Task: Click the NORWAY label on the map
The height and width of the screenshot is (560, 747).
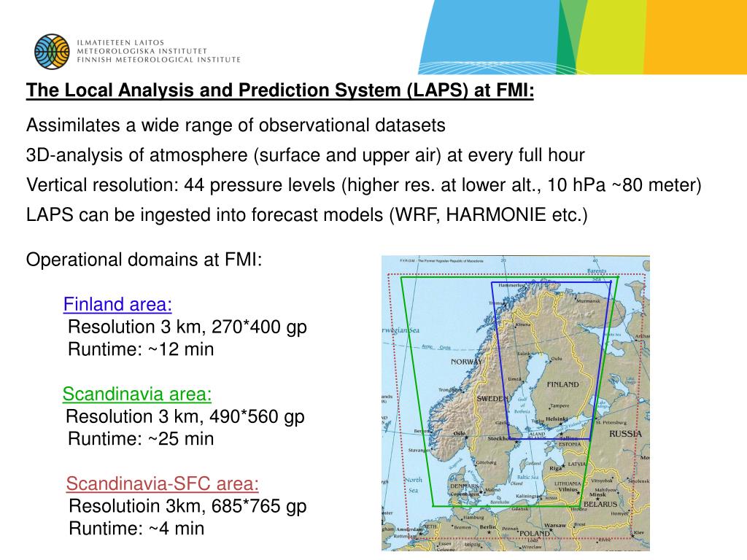Action: [x=466, y=362]
